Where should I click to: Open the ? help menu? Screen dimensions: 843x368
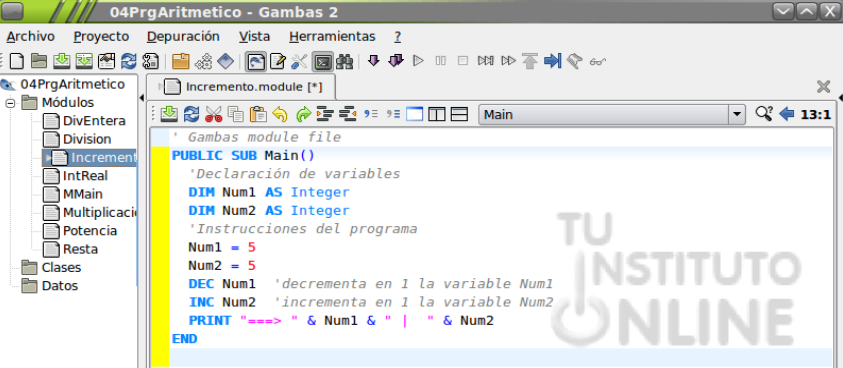[397, 37]
